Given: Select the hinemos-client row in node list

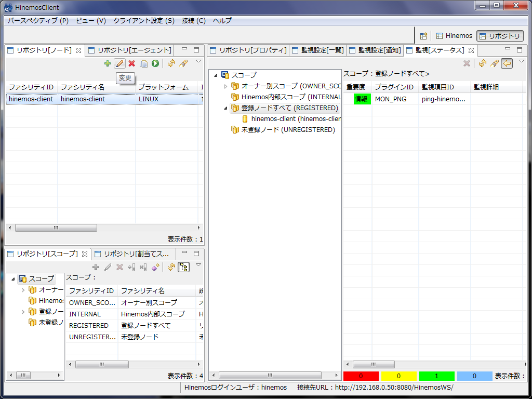Looking at the screenshot, I should point(105,99).
